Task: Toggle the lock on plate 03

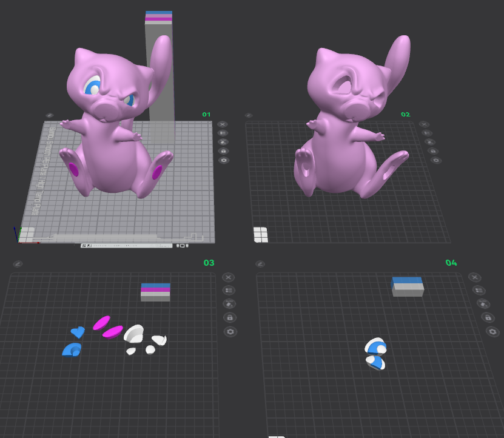Action: 230,318
